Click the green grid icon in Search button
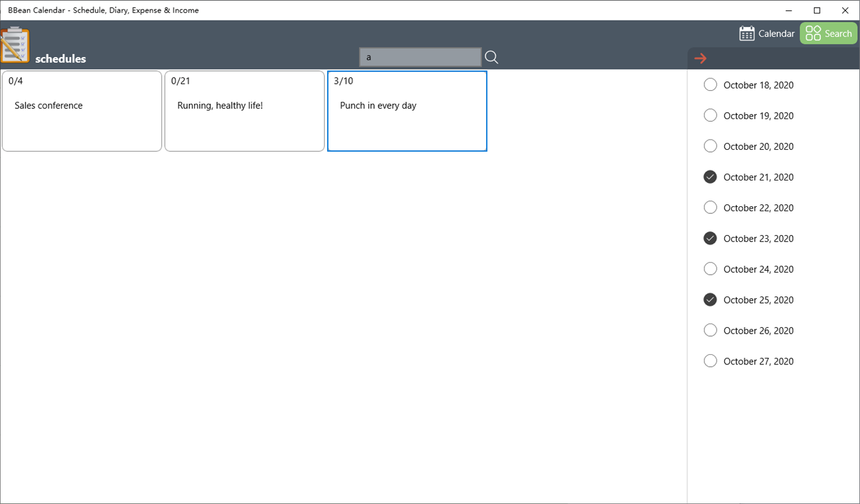 coord(814,33)
